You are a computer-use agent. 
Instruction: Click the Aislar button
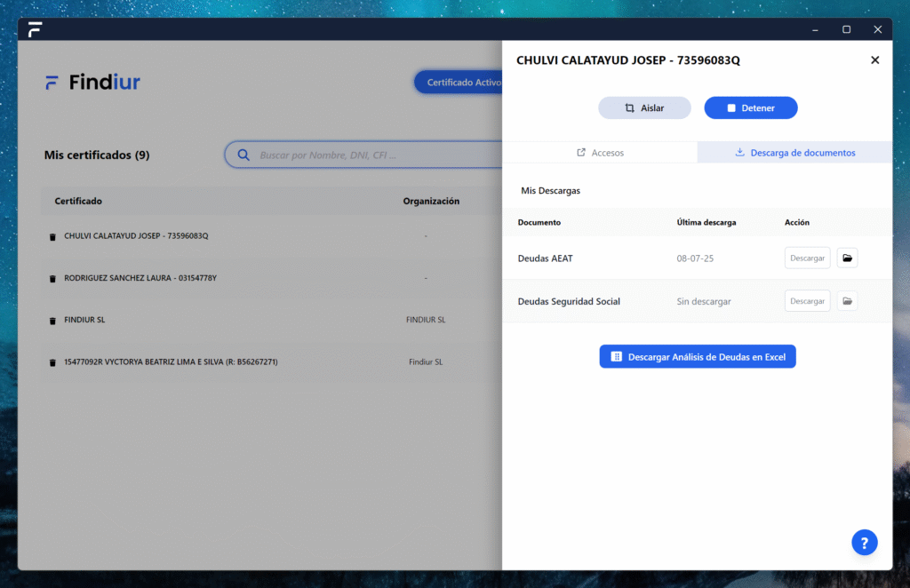pos(644,107)
